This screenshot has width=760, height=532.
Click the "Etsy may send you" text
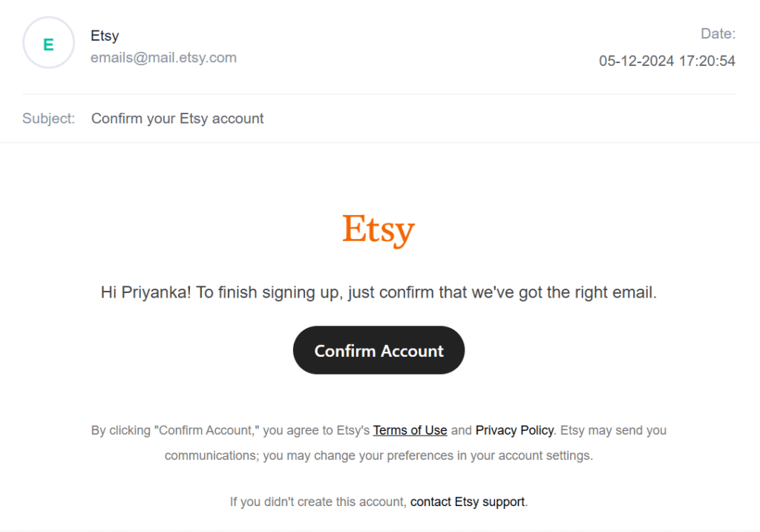[613, 430]
